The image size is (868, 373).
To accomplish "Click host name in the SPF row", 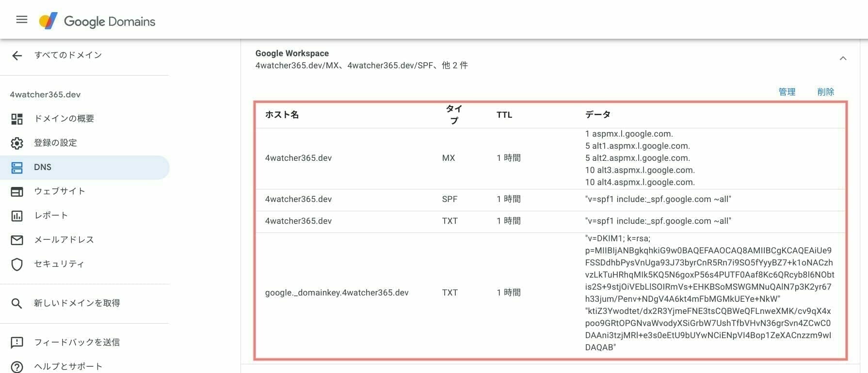I will coord(298,199).
